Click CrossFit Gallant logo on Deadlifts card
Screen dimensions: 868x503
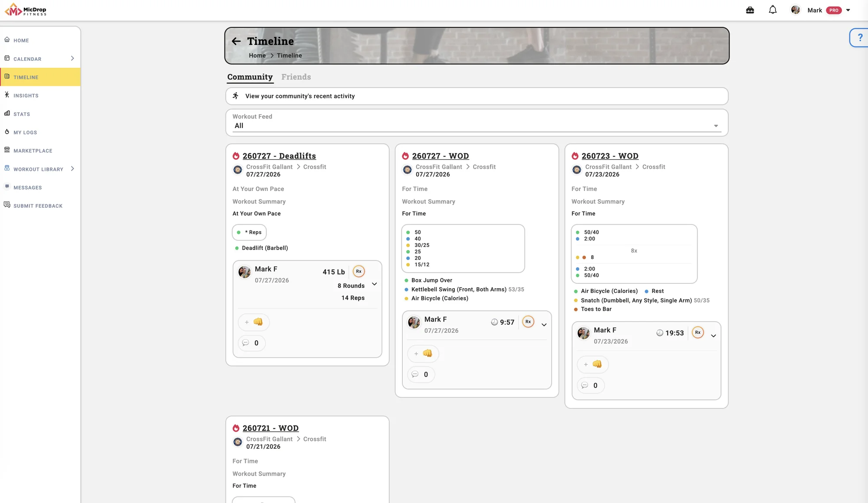click(238, 170)
